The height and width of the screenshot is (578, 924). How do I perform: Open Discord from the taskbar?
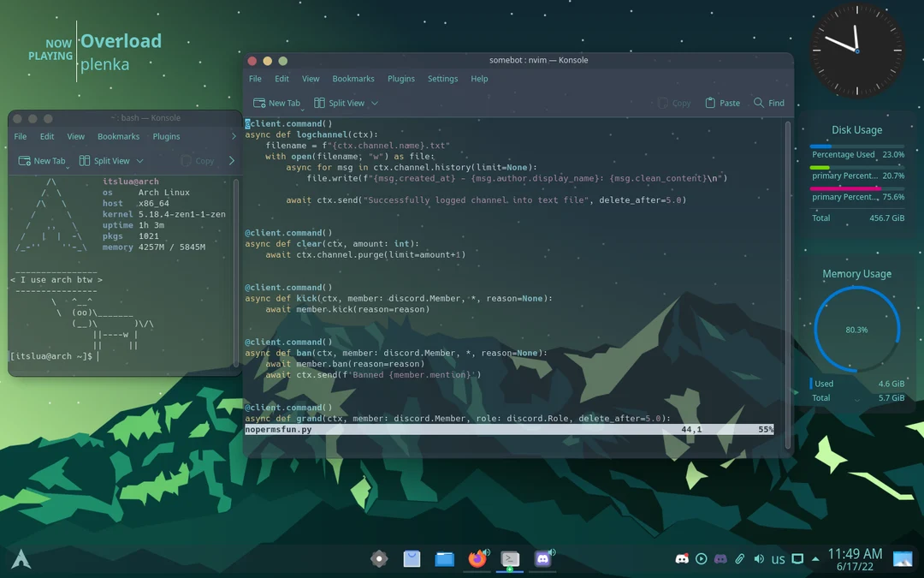point(543,558)
